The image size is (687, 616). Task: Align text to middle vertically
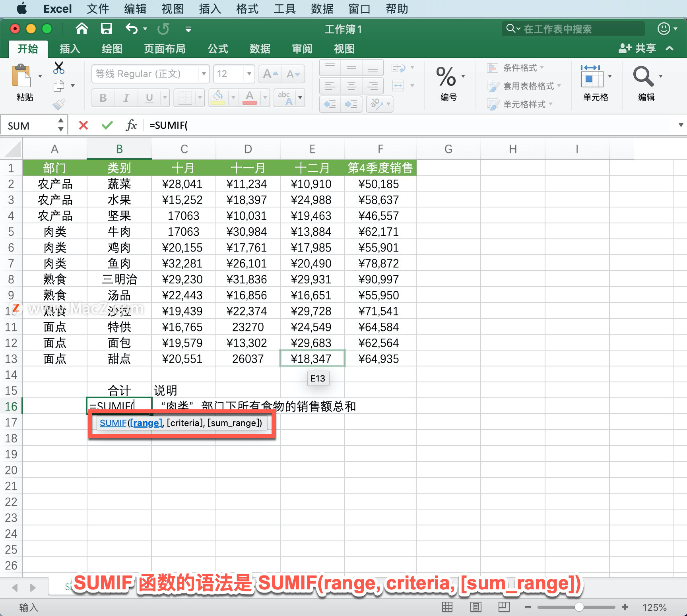[x=351, y=68]
